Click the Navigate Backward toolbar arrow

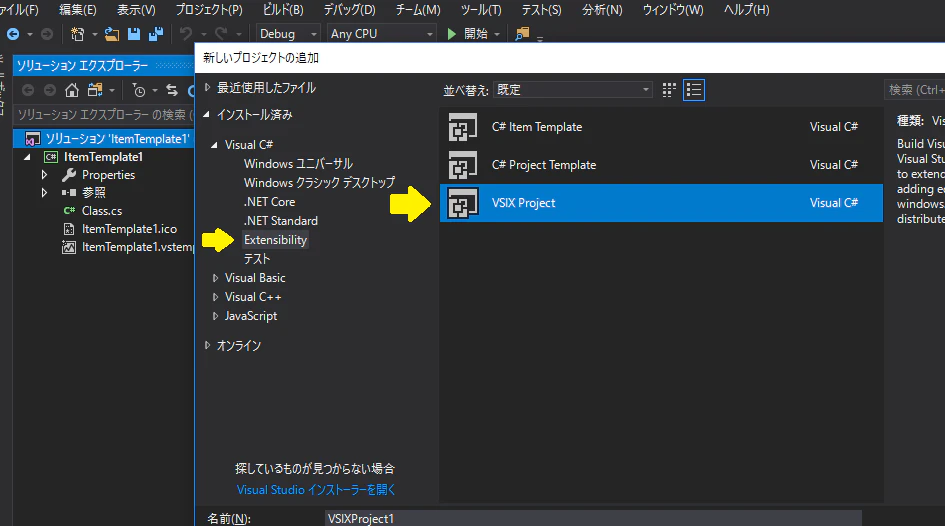point(13,34)
